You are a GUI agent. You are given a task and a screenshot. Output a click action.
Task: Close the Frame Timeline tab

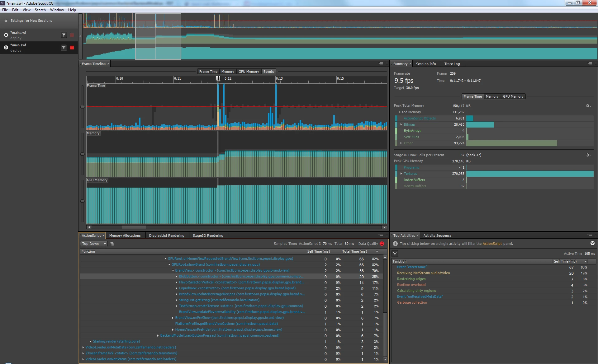(x=108, y=64)
